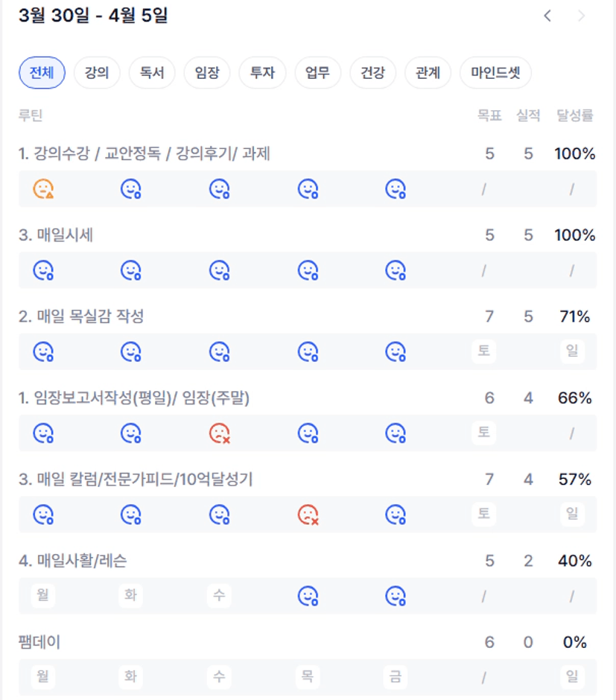Toggle 일 day box in 매일 칼럼 row
This screenshot has width=616, height=700.
(572, 514)
